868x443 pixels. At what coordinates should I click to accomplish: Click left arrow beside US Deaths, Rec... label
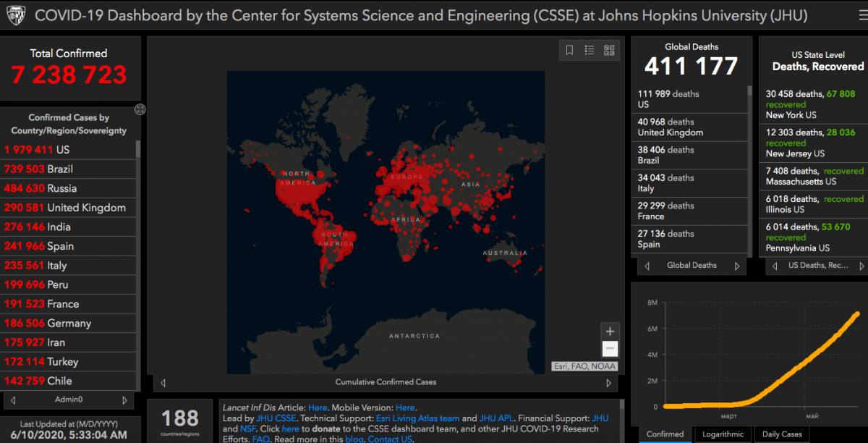(x=775, y=266)
